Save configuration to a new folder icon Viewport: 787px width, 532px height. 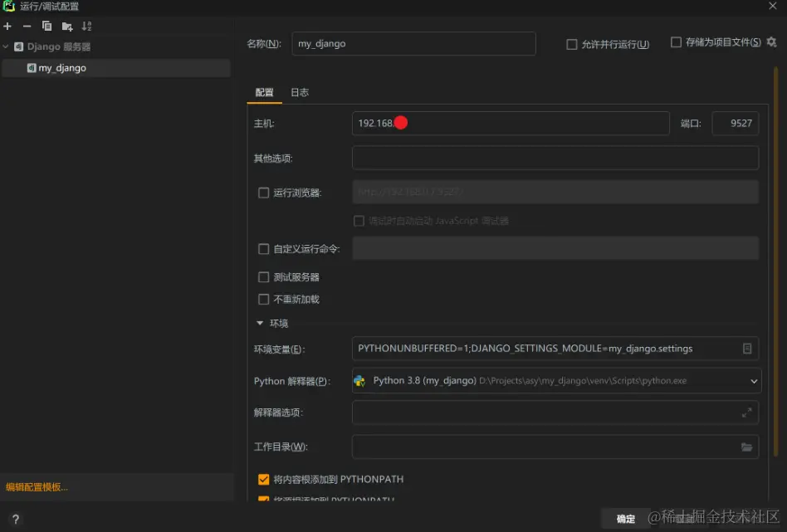(66, 26)
